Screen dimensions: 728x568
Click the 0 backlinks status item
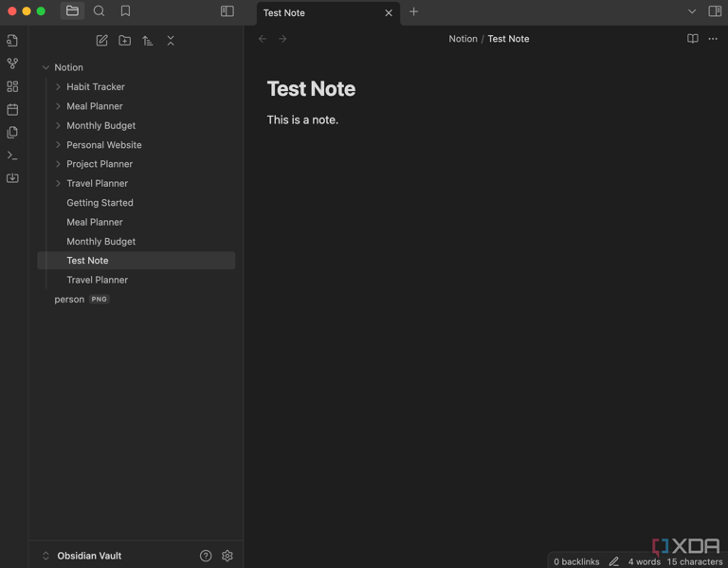click(x=576, y=561)
